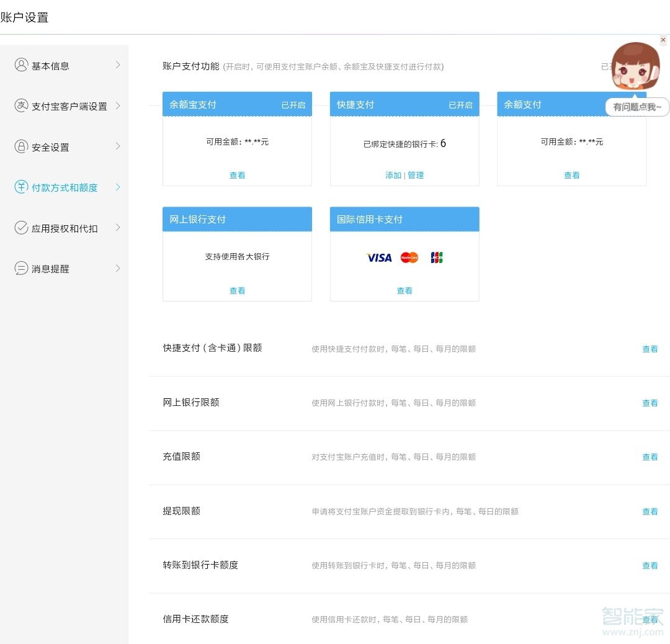Click 添加 to bind a new quick-pay card
The width and height of the screenshot is (670, 644).
click(393, 175)
